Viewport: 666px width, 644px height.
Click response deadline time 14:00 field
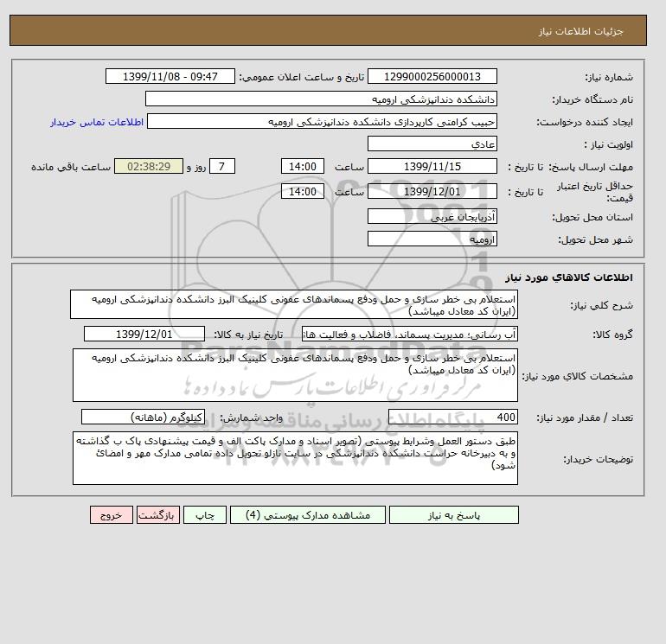coord(303,167)
